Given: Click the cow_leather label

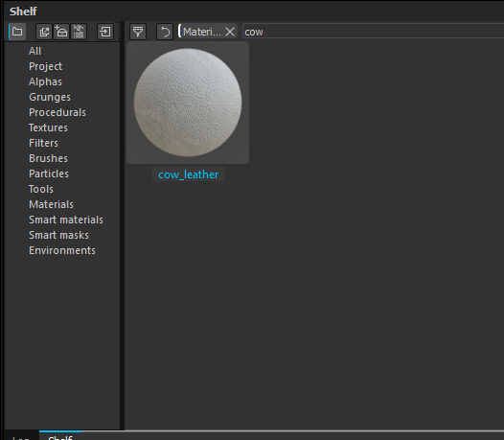Looking at the screenshot, I should tap(189, 174).
